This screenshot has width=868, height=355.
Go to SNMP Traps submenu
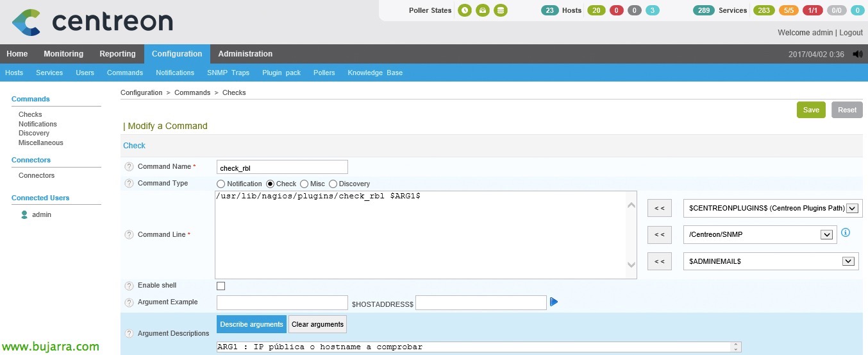(x=228, y=73)
